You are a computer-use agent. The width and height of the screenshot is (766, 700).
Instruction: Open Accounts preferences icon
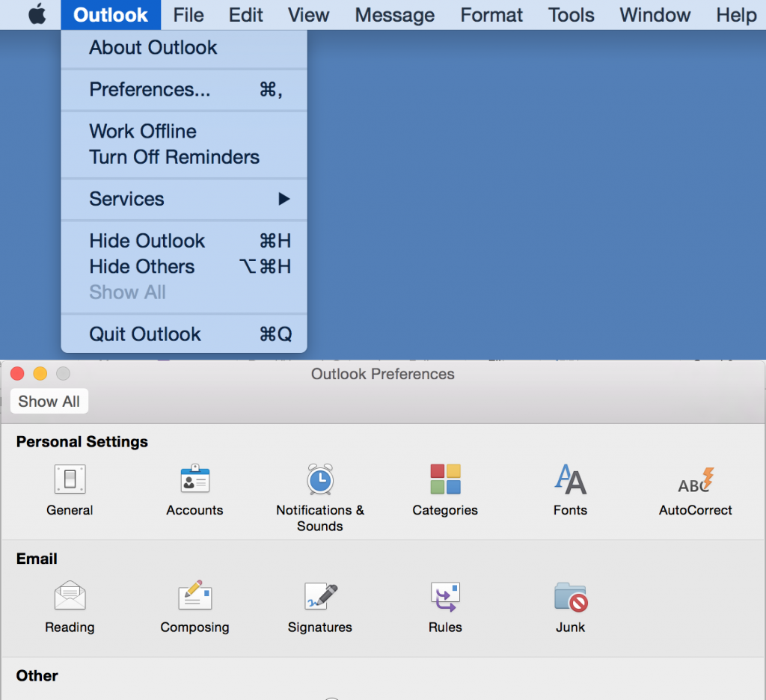pos(195,479)
